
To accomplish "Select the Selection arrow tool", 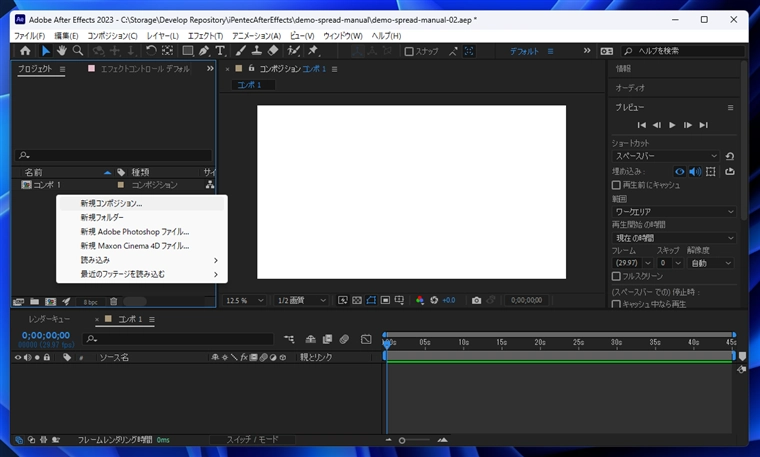I will click(x=46, y=50).
